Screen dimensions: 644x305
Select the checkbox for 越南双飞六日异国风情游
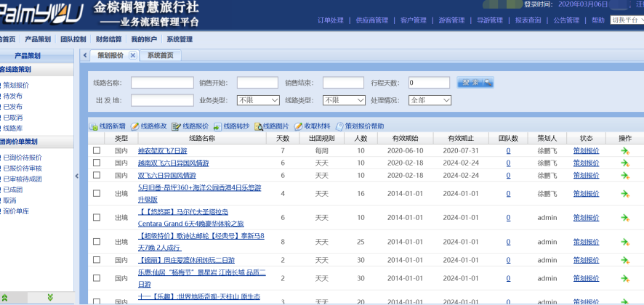pyautogui.click(x=97, y=163)
